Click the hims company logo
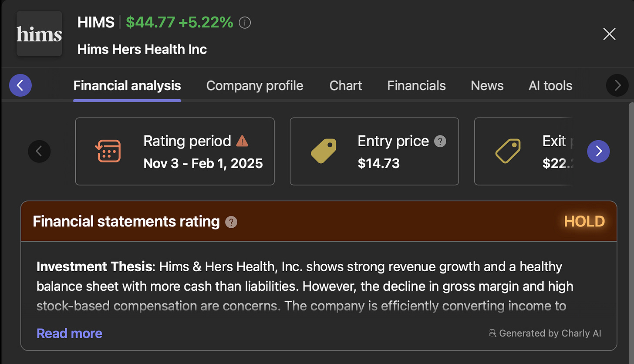 click(x=39, y=34)
